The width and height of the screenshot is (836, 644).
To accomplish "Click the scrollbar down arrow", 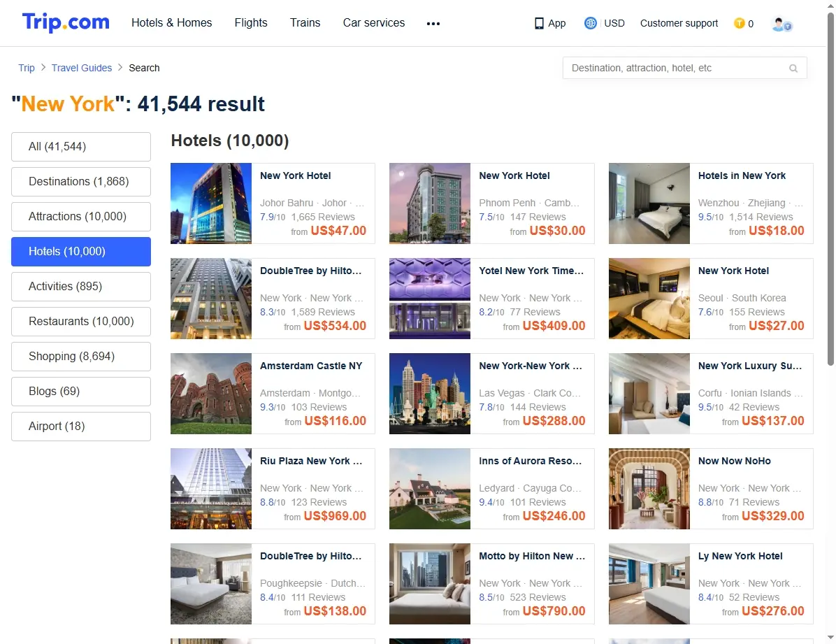I will (830, 638).
